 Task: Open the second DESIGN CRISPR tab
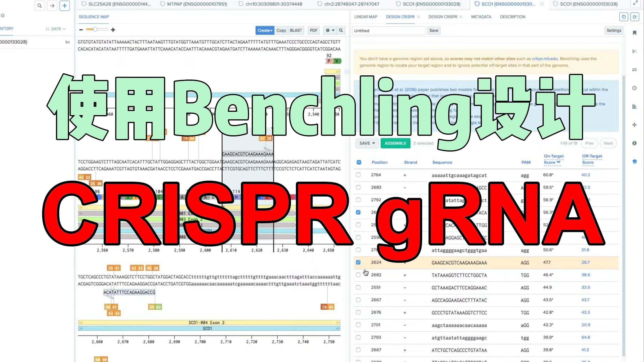click(x=443, y=17)
